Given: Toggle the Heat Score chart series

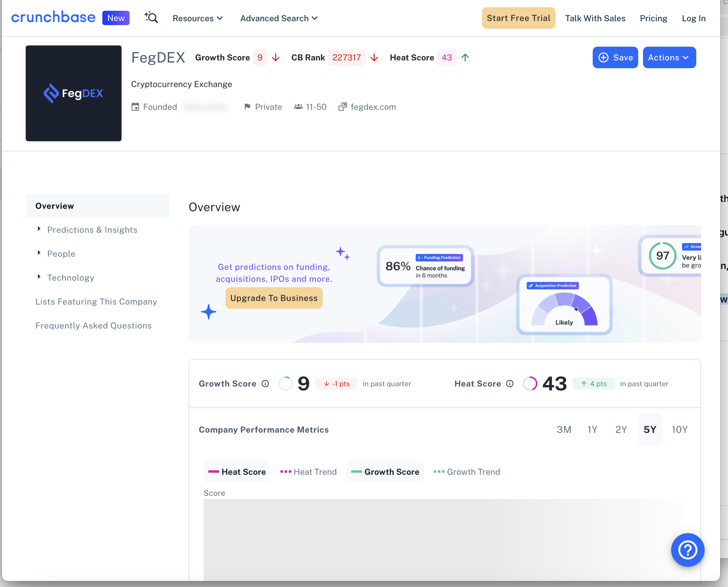Looking at the screenshot, I should 237,472.
